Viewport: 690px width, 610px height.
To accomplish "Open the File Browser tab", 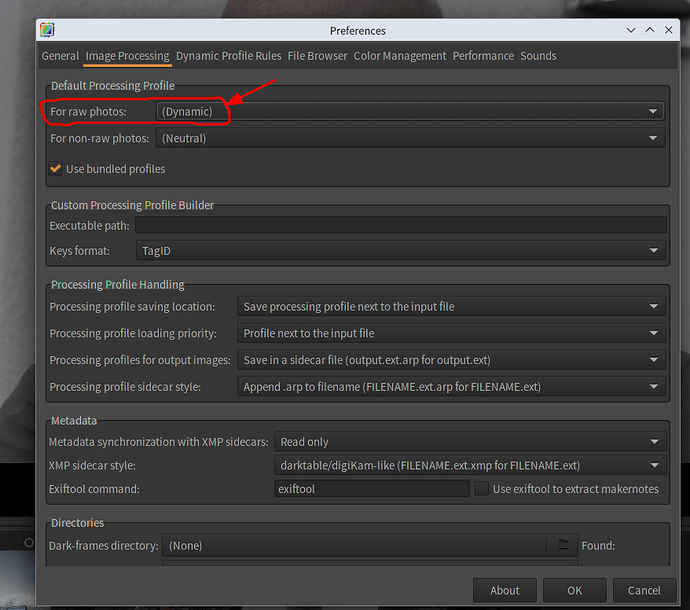I will [x=317, y=56].
